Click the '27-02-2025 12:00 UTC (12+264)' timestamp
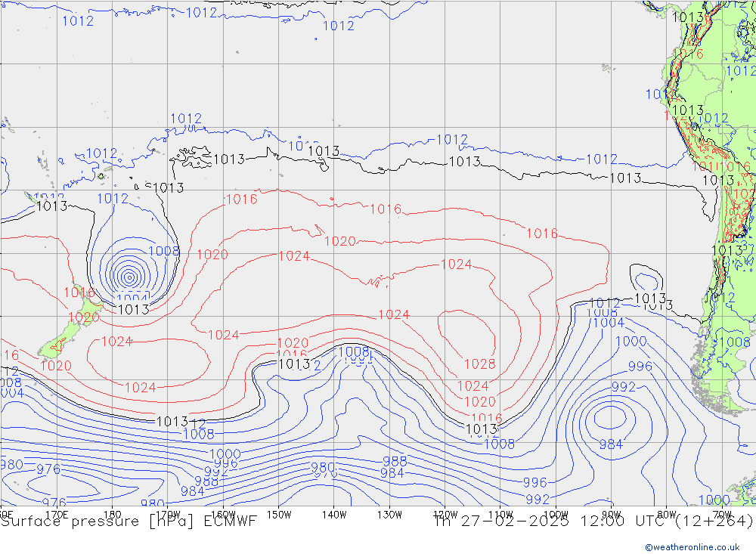 (x=607, y=522)
